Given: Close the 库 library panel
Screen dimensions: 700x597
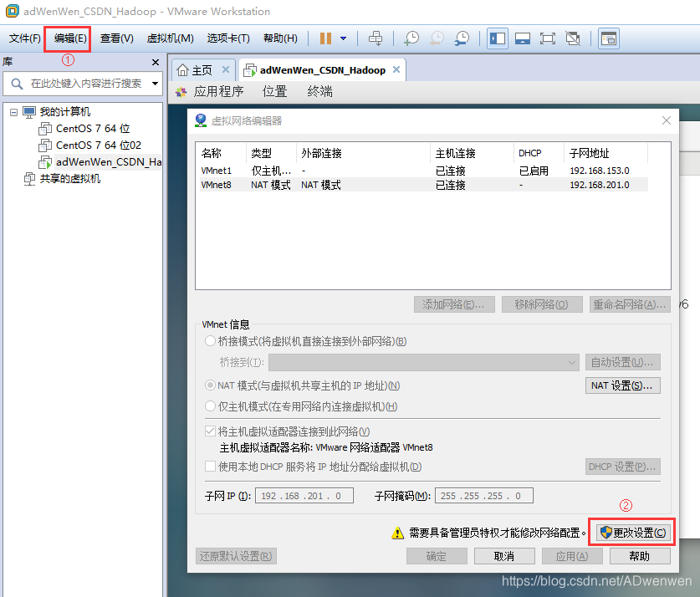Looking at the screenshot, I should (156, 62).
